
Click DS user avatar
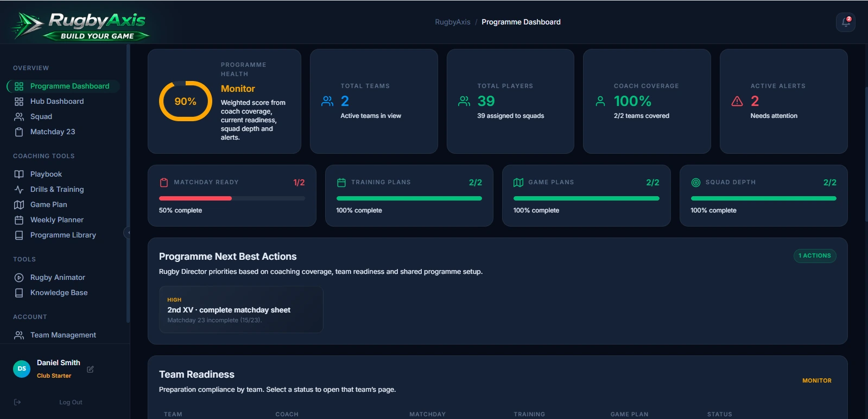pyautogui.click(x=22, y=368)
